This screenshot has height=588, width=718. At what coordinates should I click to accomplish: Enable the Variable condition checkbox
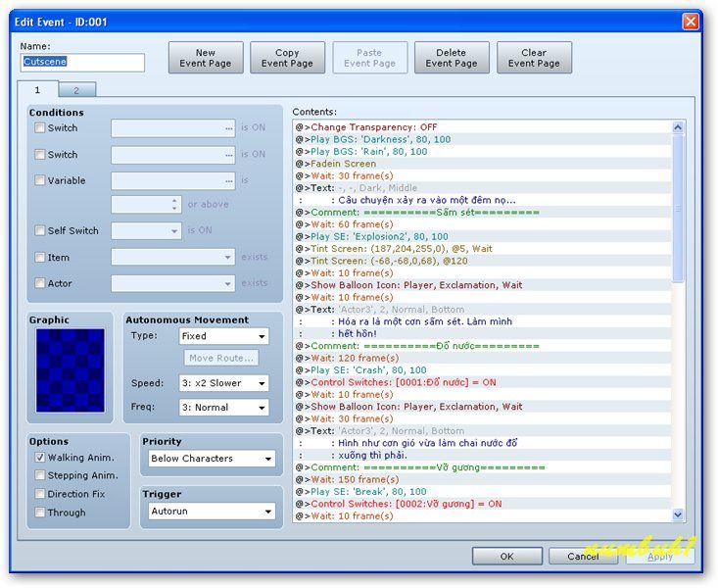point(40,180)
